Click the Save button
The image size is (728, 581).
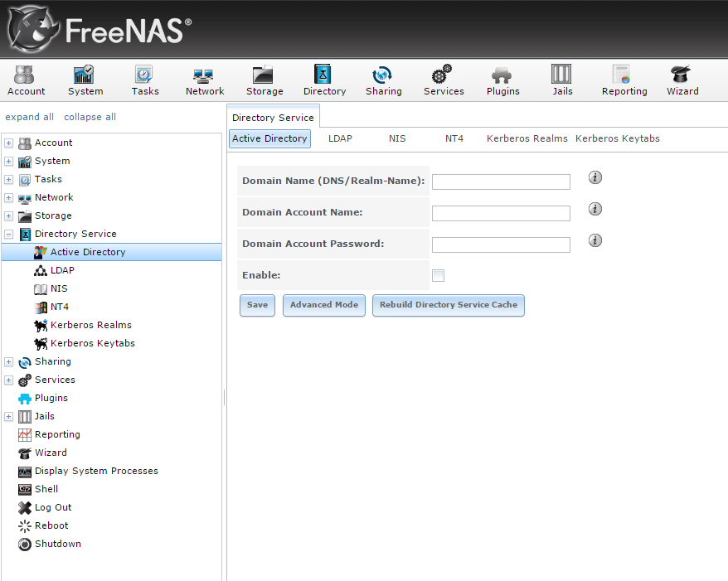[257, 305]
